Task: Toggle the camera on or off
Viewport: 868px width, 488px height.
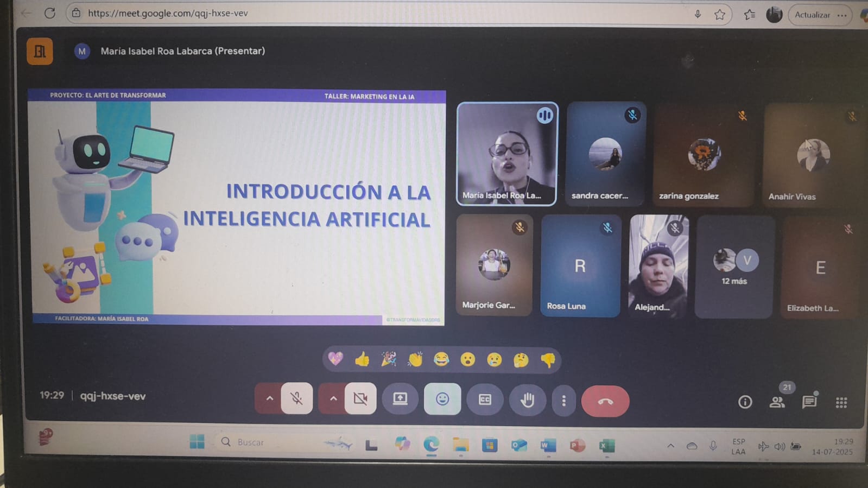Action: click(360, 398)
